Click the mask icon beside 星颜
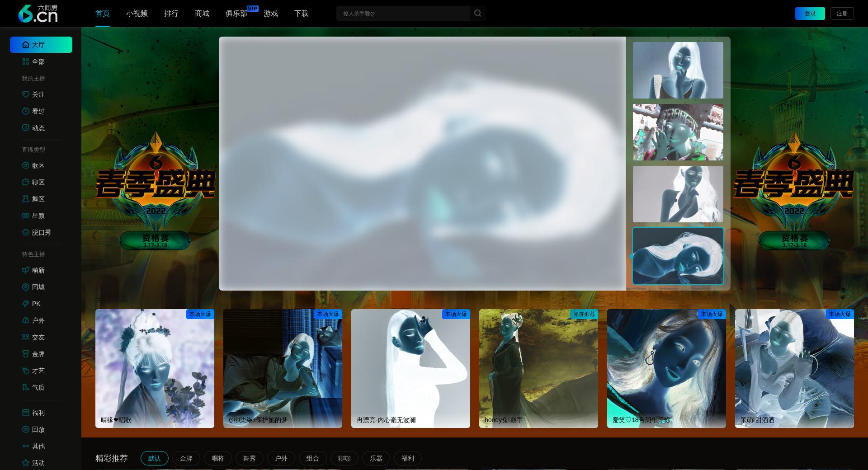The width and height of the screenshot is (868, 470). [x=26, y=216]
